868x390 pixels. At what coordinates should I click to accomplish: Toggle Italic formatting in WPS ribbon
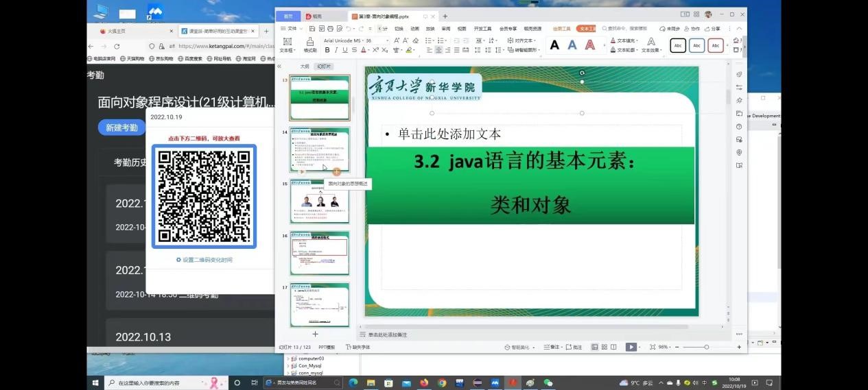click(x=336, y=50)
